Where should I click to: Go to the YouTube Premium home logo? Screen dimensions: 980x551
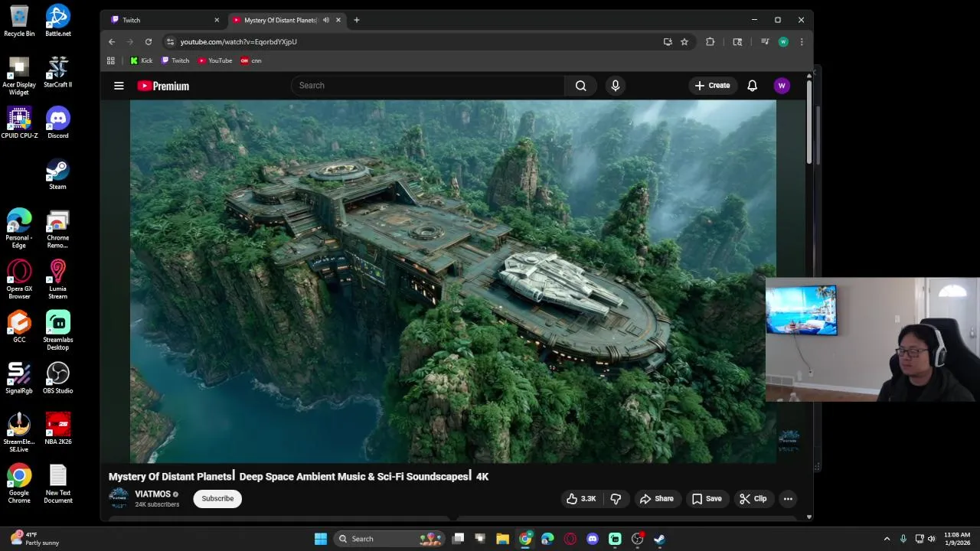(x=163, y=86)
